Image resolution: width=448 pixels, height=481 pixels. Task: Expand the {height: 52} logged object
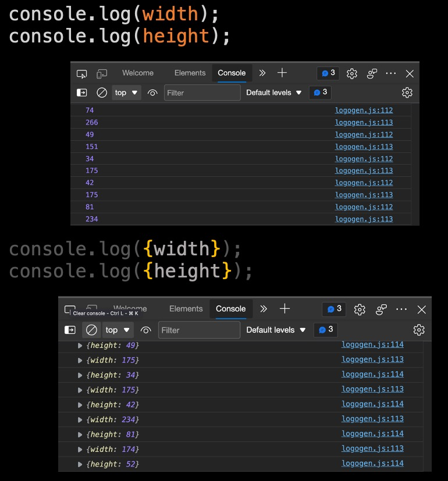(80, 464)
